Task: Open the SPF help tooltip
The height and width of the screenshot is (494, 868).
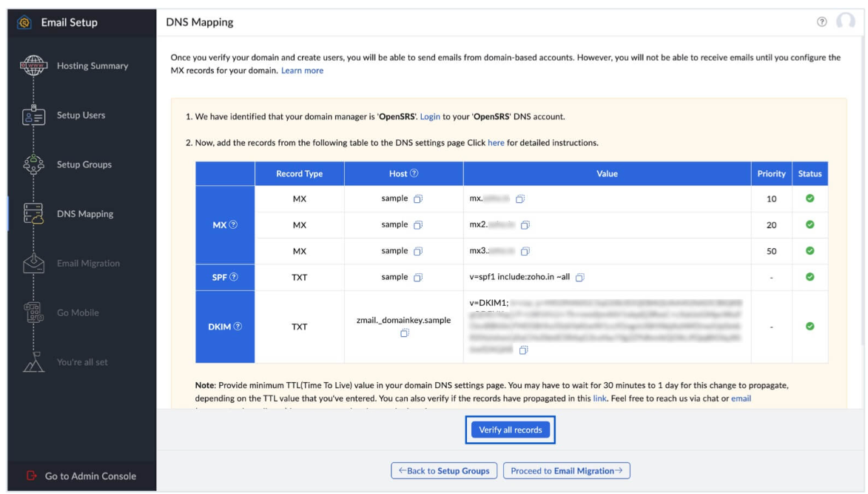Action: point(234,276)
